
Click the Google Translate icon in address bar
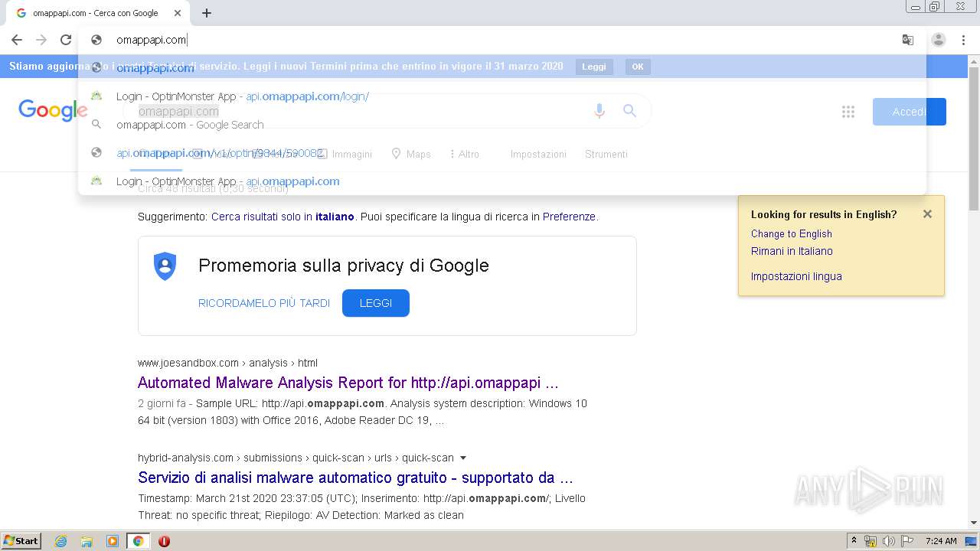(x=908, y=40)
